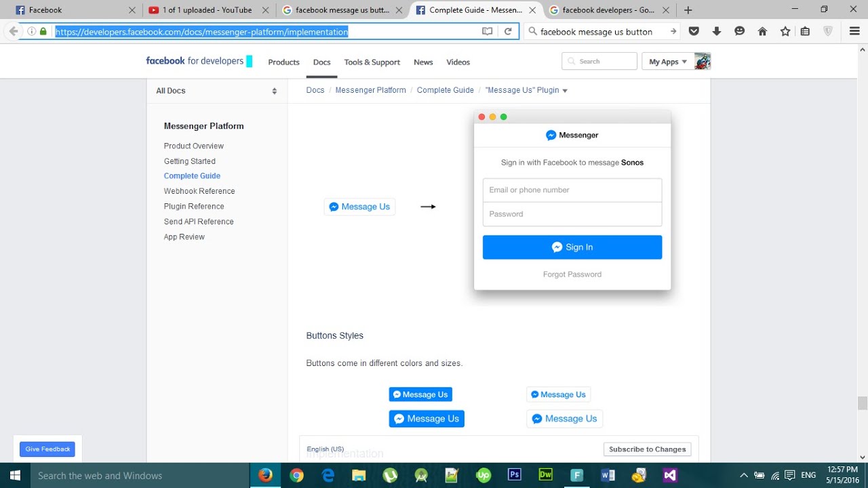The height and width of the screenshot is (488, 868).
Task: Click the developers site Search box
Action: (x=599, y=62)
